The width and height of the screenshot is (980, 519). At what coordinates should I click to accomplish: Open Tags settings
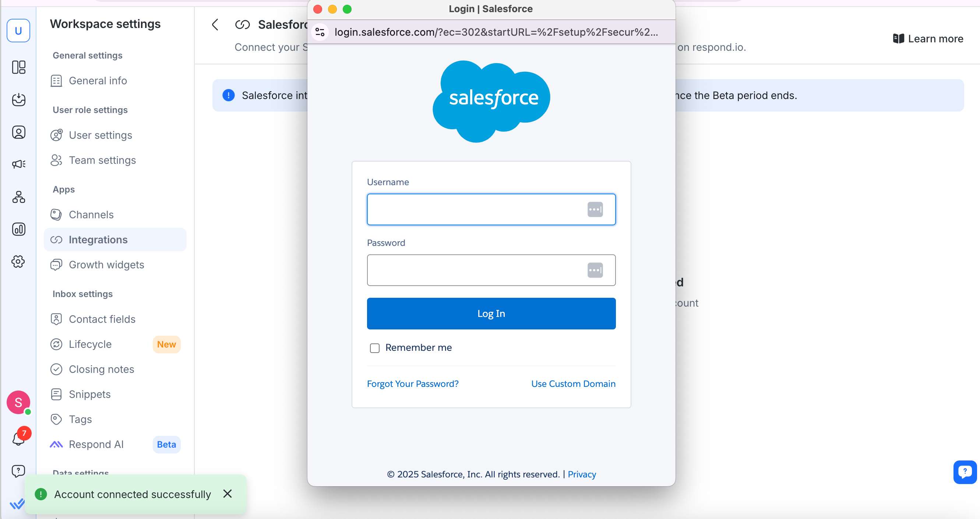point(115,419)
